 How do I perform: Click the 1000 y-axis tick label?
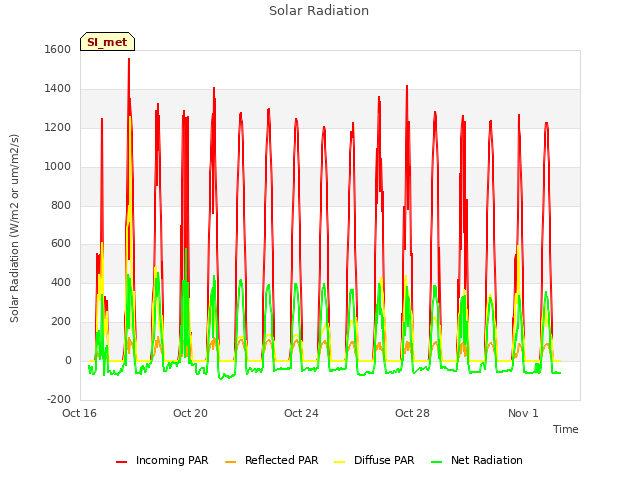click(58, 167)
